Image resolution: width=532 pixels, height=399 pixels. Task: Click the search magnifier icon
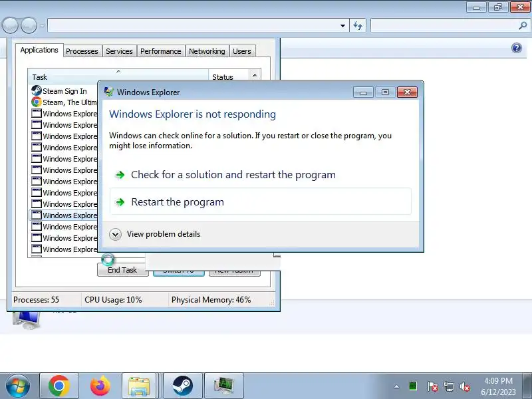point(523,25)
